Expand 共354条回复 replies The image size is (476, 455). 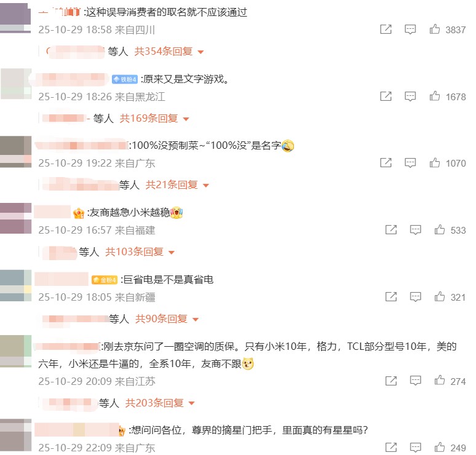pyautogui.click(x=169, y=51)
